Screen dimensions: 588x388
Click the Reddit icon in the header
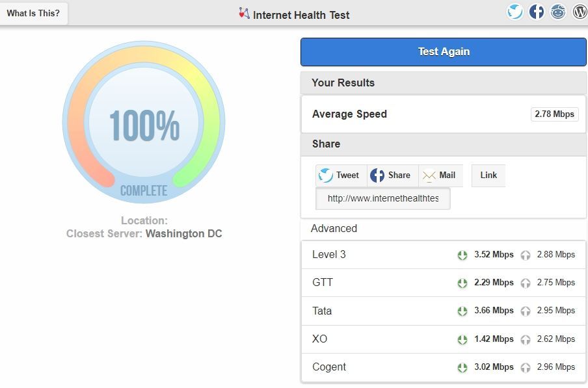(557, 11)
